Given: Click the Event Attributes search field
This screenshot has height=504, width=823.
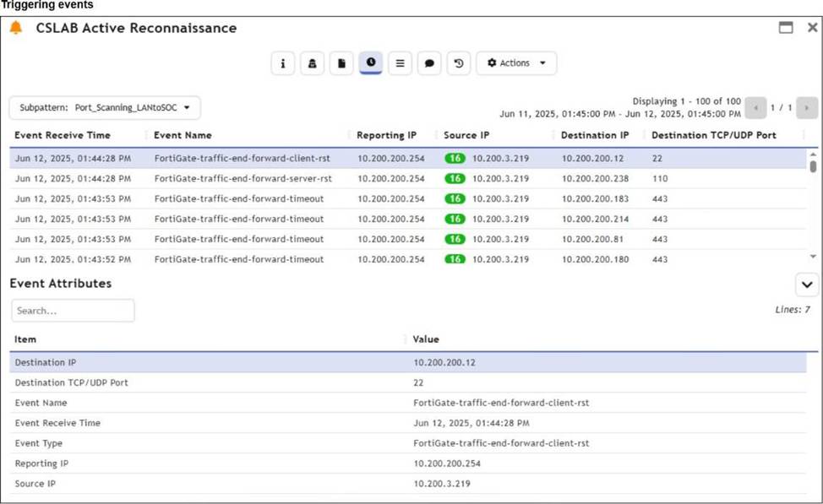Looking at the screenshot, I should [x=73, y=311].
